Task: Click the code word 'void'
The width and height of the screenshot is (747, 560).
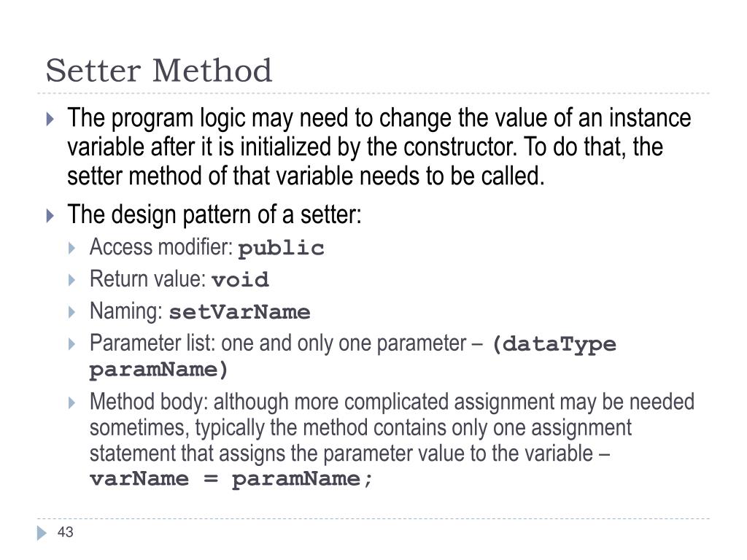Action: (x=241, y=279)
